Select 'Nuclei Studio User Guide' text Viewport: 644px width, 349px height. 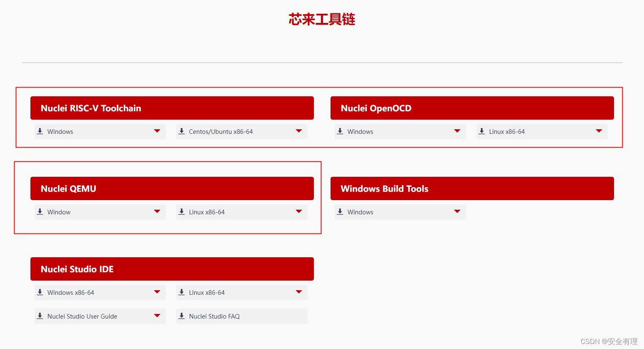pos(82,316)
